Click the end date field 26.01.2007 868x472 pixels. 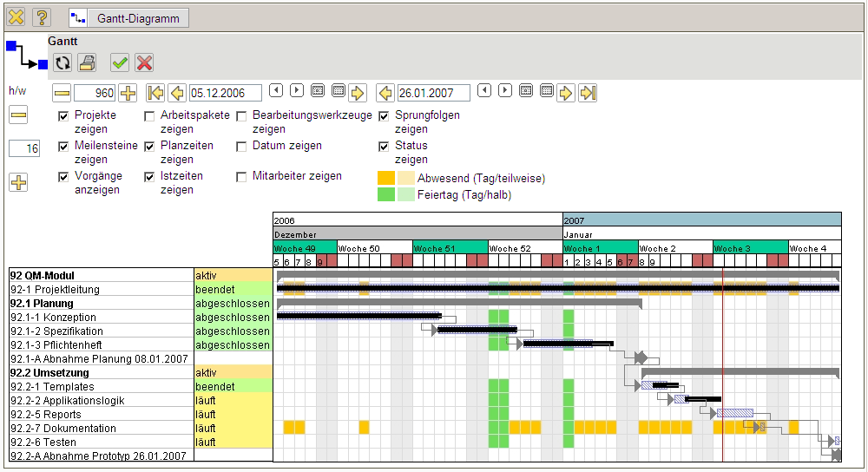click(x=433, y=93)
